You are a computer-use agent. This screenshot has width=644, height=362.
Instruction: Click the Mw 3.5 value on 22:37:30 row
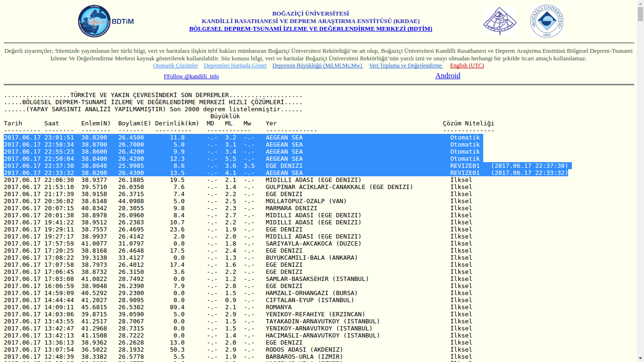[249, 166]
